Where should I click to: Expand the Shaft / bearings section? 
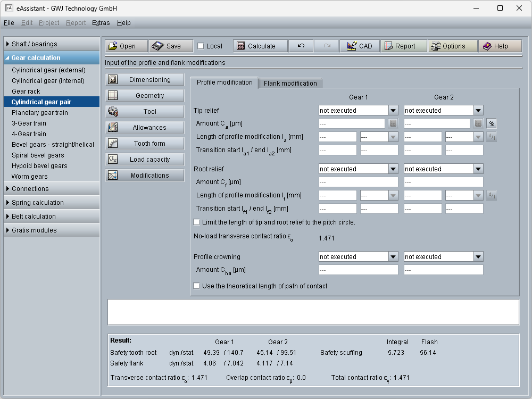[52, 44]
